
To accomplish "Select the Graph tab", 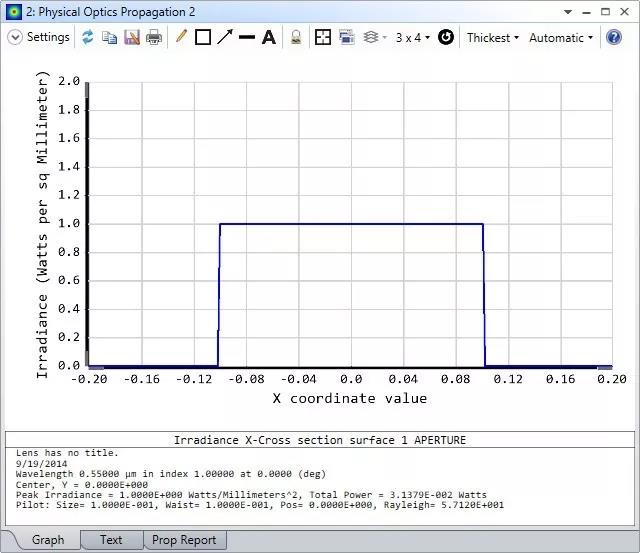I will pyautogui.click(x=47, y=540).
